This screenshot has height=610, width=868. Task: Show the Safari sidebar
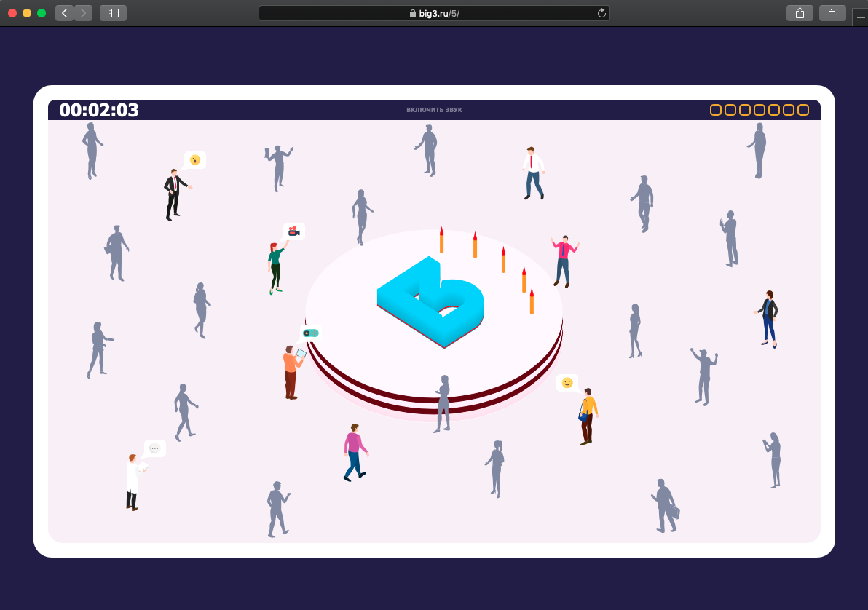coord(113,13)
